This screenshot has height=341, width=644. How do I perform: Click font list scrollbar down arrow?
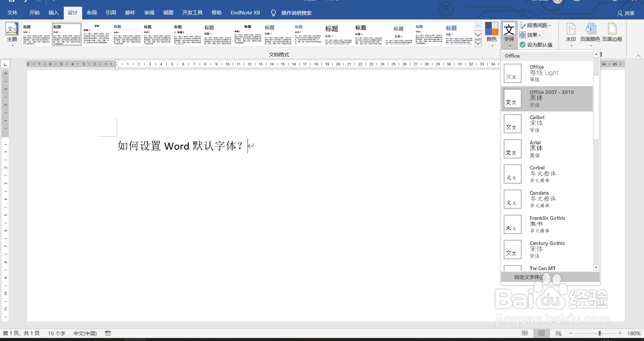click(596, 267)
